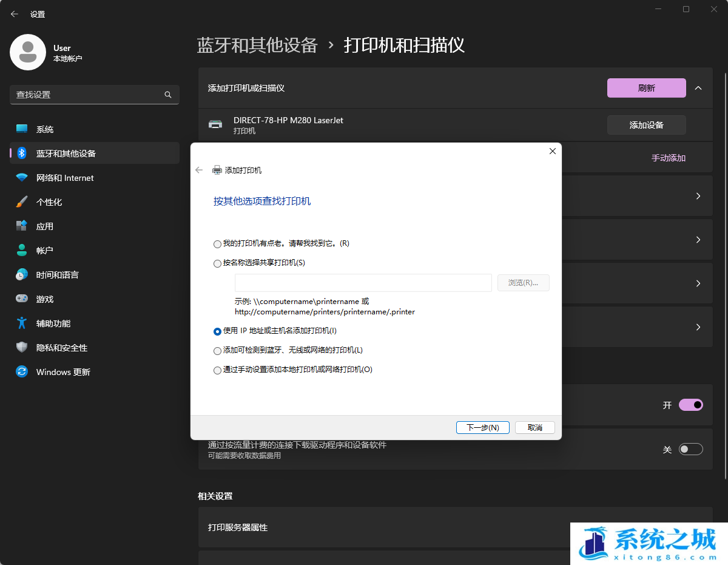
Task: Click the Time and language clock icon
Action: point(22,275)
